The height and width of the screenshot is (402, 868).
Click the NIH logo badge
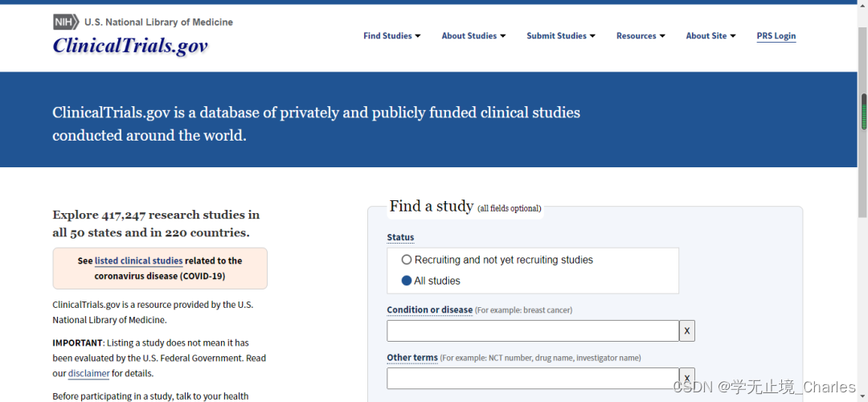pyautogui.click(x=66, y=23)
